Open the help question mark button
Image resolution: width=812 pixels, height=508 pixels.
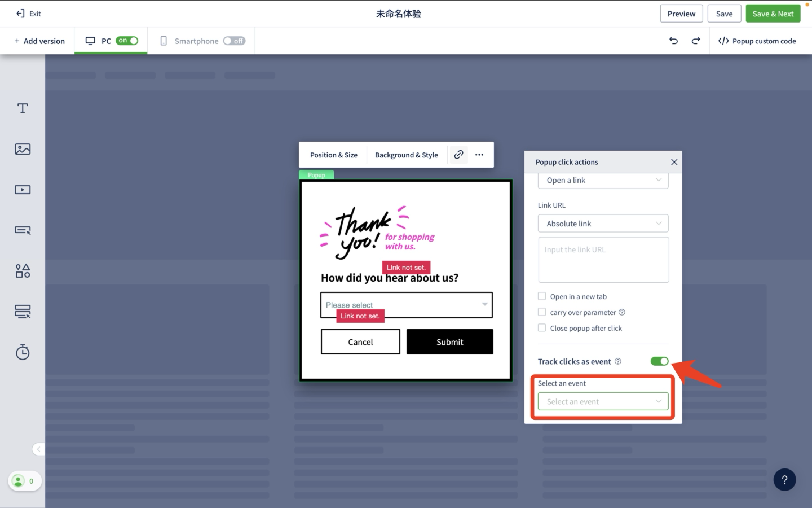(x=784, y=480)
